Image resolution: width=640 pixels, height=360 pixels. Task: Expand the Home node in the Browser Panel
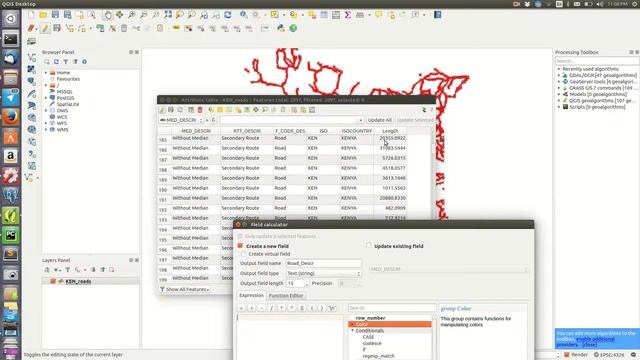46,73
